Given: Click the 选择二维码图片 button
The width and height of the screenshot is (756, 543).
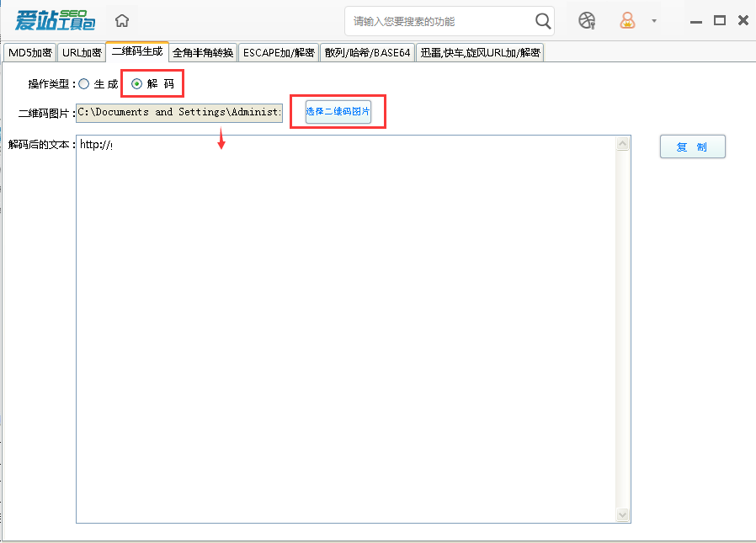Looking at the screenshot, I should [x=338, y=111].
